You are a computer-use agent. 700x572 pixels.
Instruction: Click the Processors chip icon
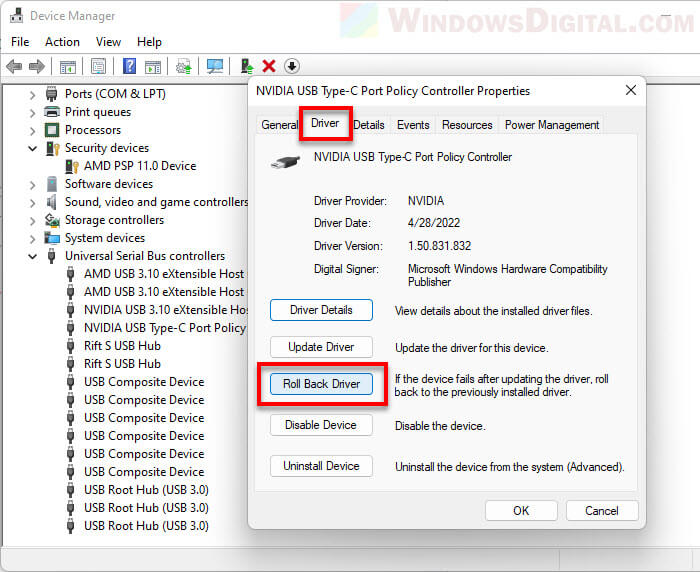click(x=52, y=130)
